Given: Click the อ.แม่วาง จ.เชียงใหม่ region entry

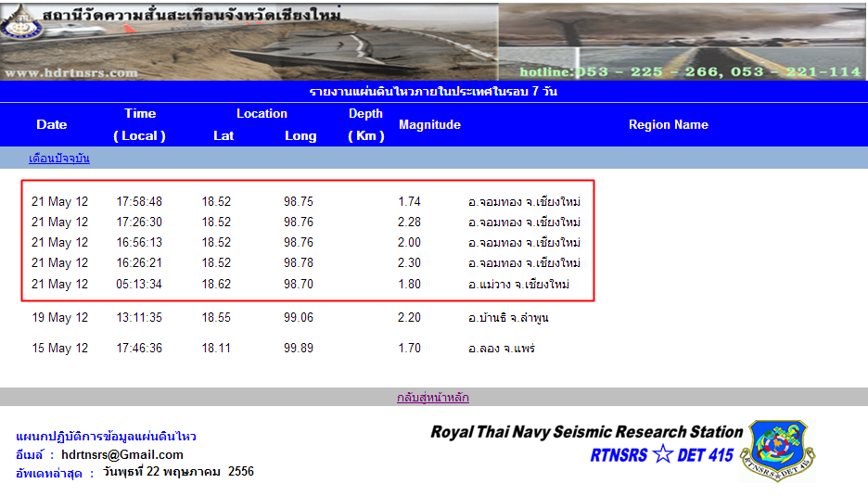Looking at the screenshot, I should [518, 284].
